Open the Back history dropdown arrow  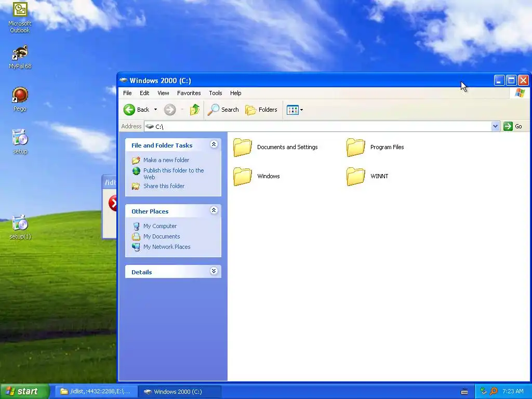pos(155,110)
